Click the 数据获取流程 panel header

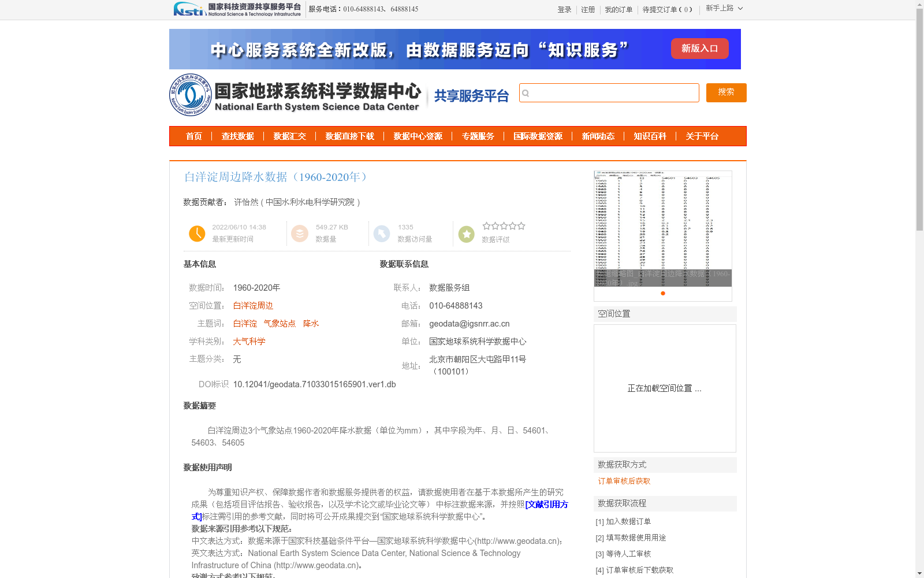pyautogui.click(x=665, y=503)
